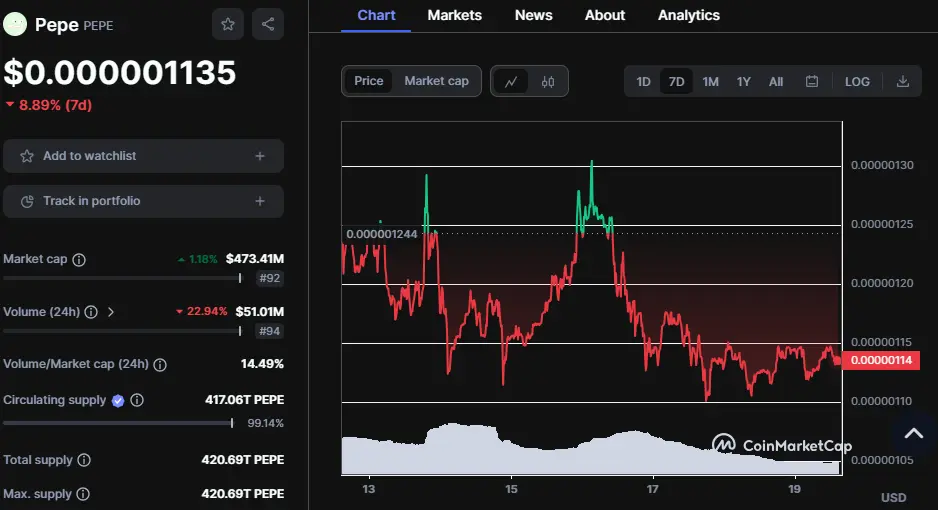The width and height of the screenshot is (938, 510).
Task: Switch to line chart icon
Action: point(511,81)
